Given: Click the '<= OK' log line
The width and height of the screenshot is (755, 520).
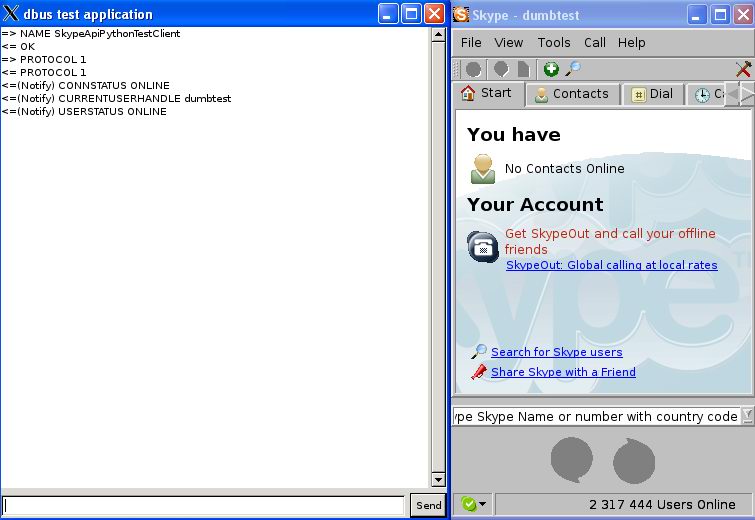Looking at the screenshot, I should point(18,47).
